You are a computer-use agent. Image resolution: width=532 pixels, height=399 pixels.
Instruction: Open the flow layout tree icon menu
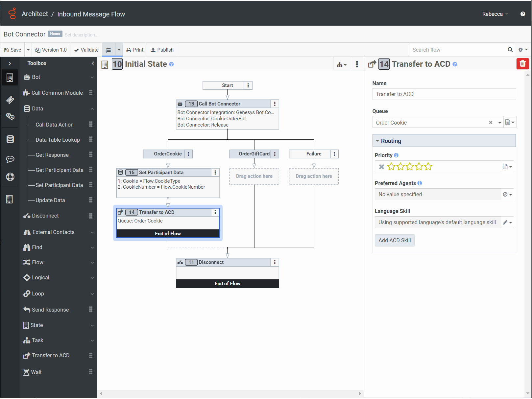(342, 64)
